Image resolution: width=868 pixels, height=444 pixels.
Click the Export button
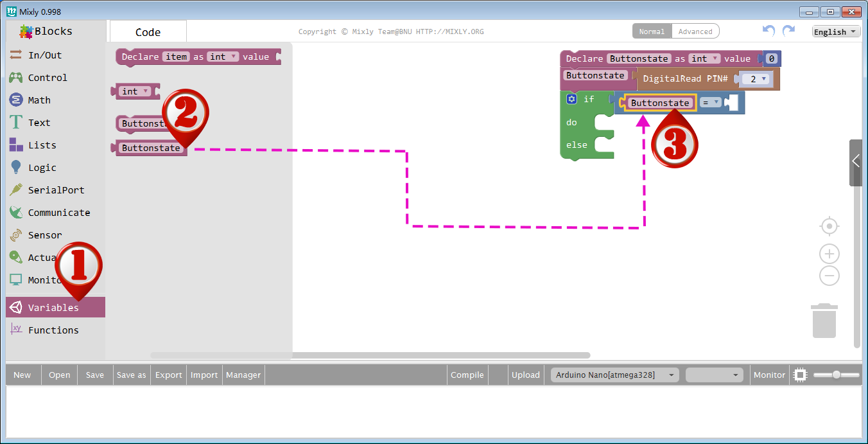169,375
